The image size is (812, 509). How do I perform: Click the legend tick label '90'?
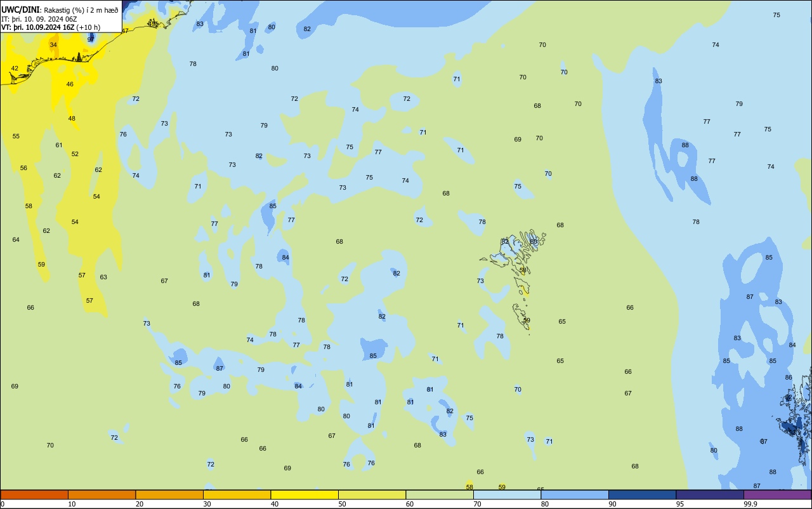coord(613,504)
